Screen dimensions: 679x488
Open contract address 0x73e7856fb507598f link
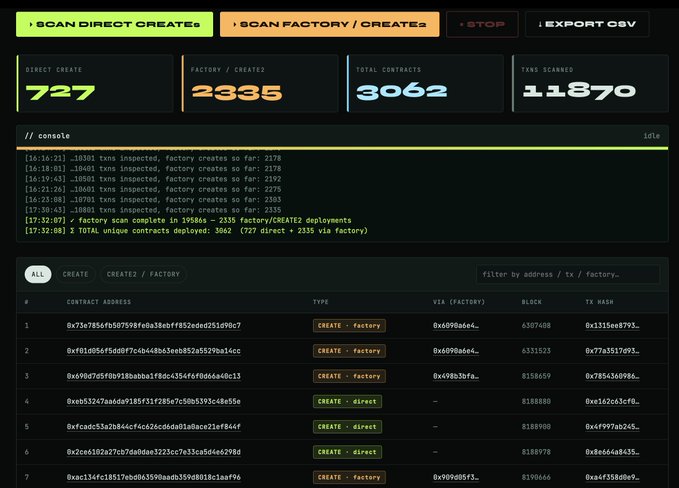point(154,326)
